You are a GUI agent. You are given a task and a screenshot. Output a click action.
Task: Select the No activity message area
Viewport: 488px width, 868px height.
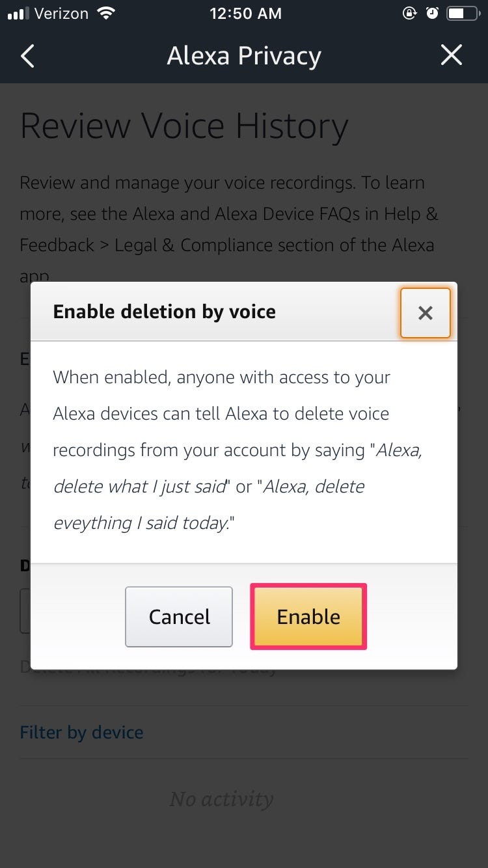[x=222, y=799]
